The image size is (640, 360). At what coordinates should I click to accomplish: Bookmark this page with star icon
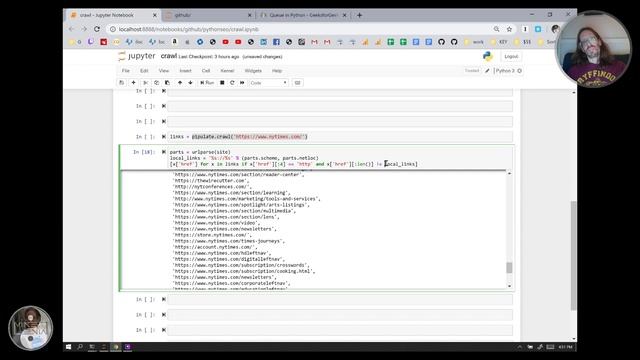[x=509, y=29]
